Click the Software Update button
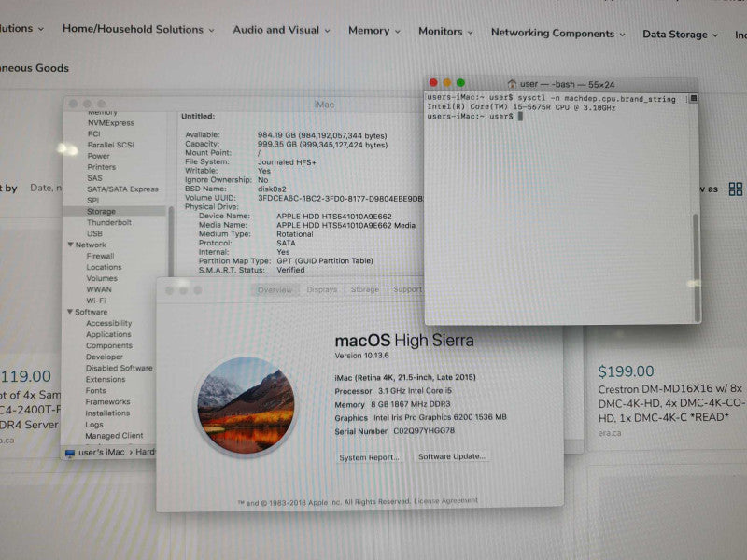747x560 pixels. (452, 456)
